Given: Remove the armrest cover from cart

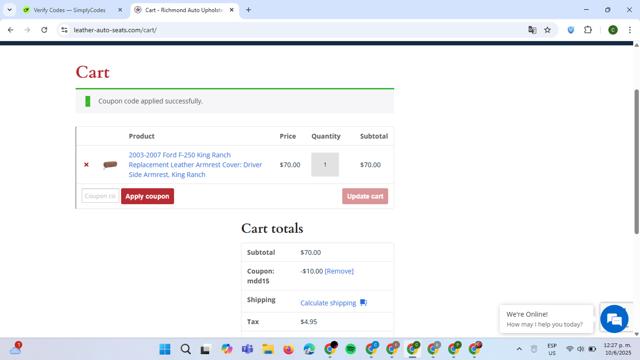Looking at the screenshot, I should click(86, 164).
